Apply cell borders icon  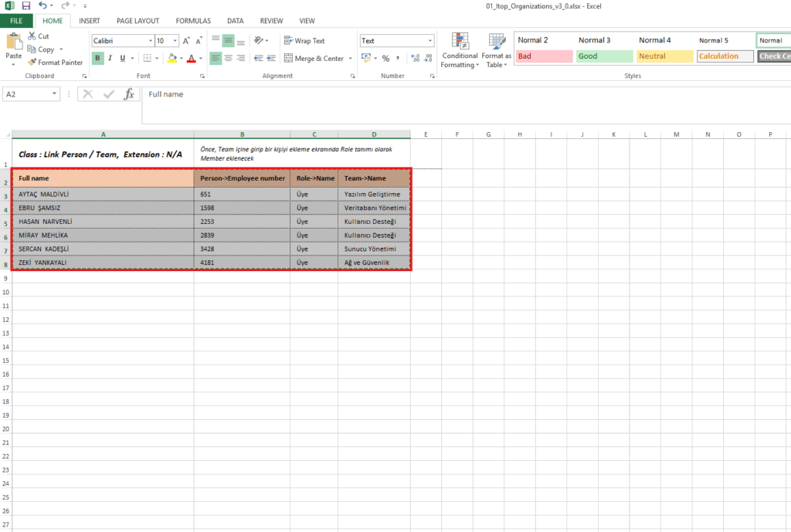(x=148, y=58)
